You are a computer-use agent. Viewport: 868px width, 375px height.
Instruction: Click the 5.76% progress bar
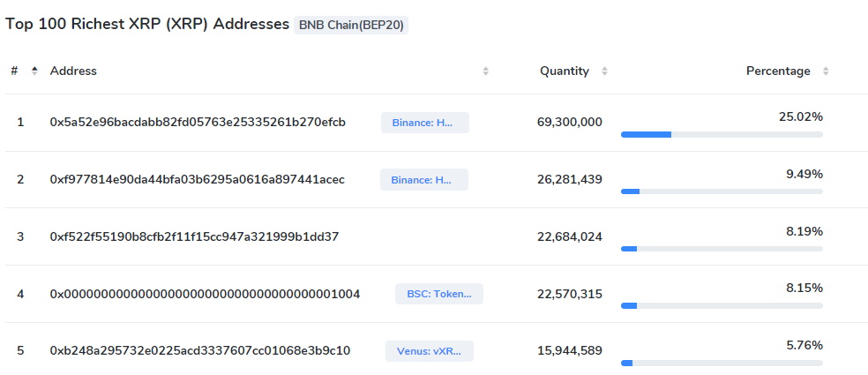pyautogui.click(x=721, y=363)
